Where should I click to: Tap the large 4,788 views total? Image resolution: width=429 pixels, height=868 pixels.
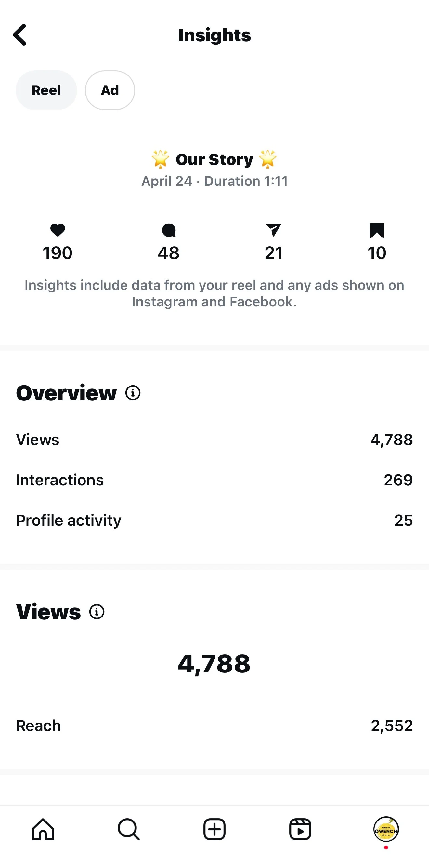pos(214,663)
